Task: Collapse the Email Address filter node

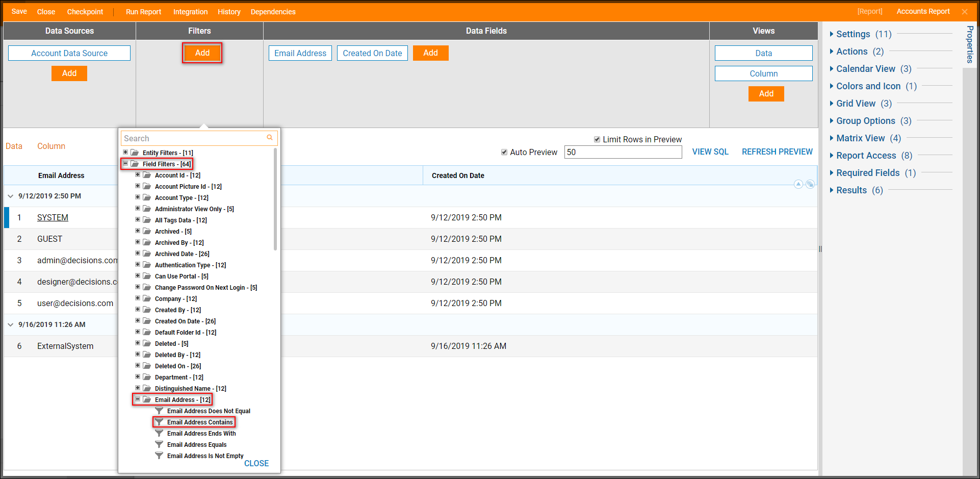Action: [x=138, y=399]
